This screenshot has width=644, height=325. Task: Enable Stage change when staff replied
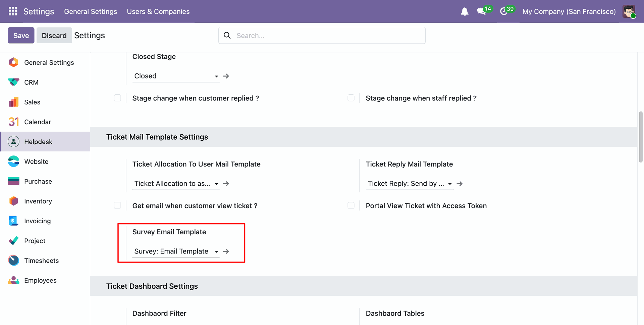[x=351, y=98]
